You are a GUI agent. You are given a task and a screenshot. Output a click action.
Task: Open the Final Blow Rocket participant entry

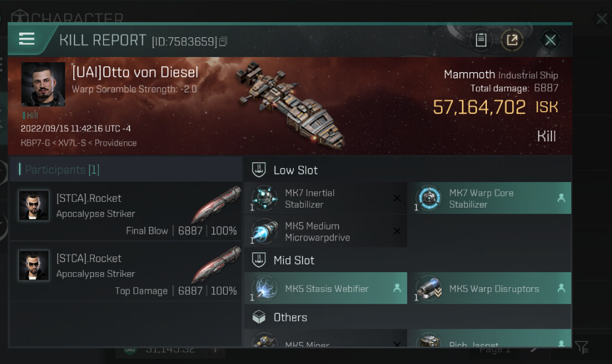click(x=126, y=212)
